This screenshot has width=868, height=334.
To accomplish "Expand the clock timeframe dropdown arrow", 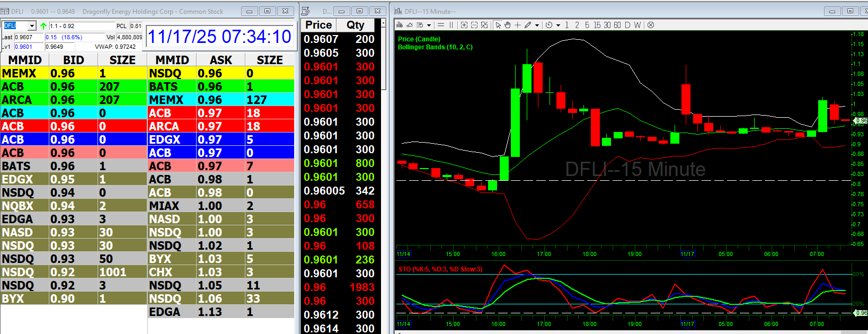I will 558,25.
